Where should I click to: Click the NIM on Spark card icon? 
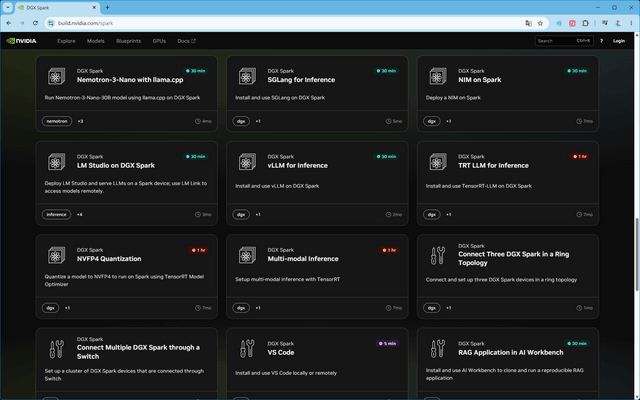point(438,76)
